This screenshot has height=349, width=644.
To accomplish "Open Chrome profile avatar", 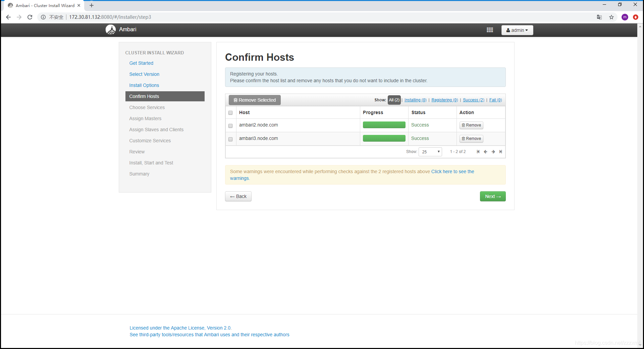I will 625,17.
